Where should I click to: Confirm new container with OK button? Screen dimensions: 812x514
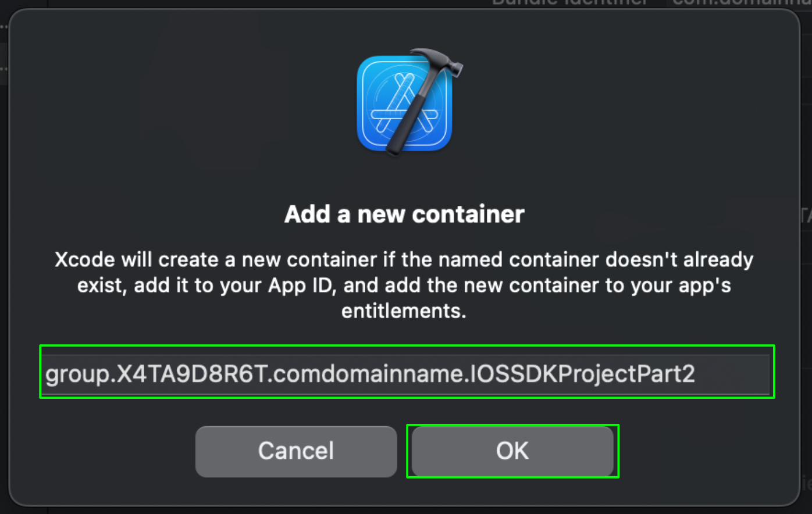click(x=512, y=451)
